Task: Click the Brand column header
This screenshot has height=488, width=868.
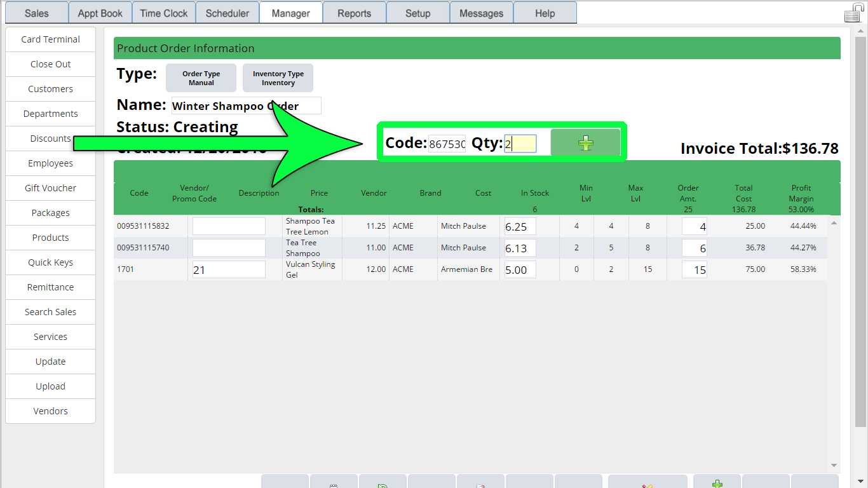Action: 430,193
